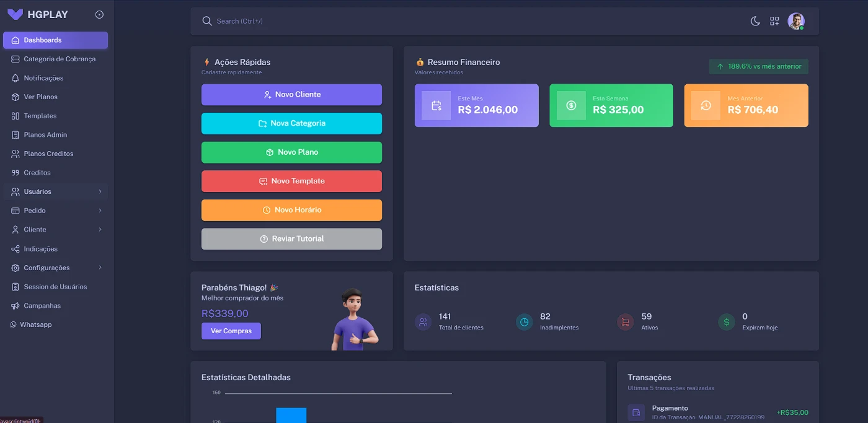Go to Campanhas in the sidebar
Image resolution: width=868 pixels, height=423 pixels.
point(42,306)
